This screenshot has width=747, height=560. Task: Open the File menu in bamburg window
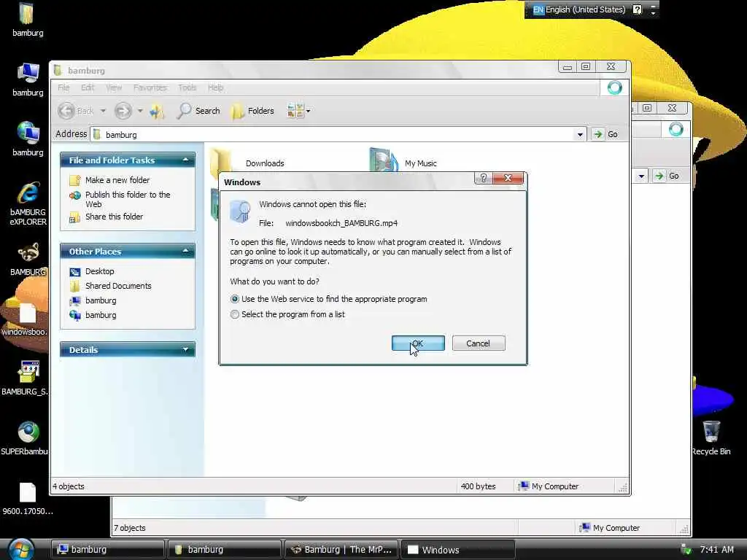pyautogui.click(x=63, y=87)
